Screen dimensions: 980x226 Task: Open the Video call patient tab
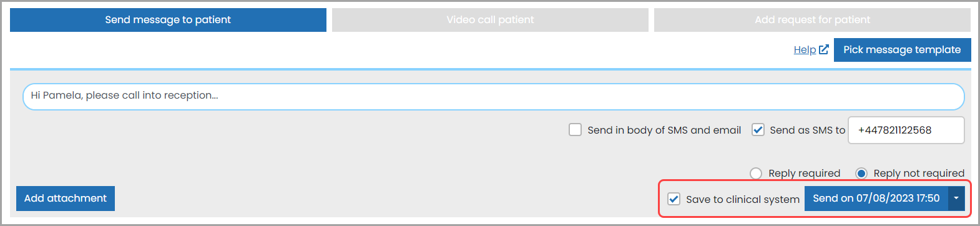[490, 20]
